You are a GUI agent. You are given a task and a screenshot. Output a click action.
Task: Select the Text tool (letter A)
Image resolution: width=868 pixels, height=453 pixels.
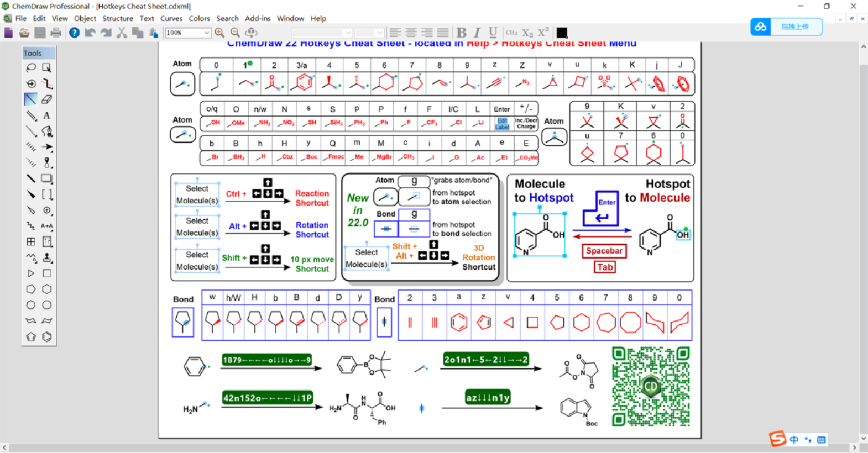(47, 115)
